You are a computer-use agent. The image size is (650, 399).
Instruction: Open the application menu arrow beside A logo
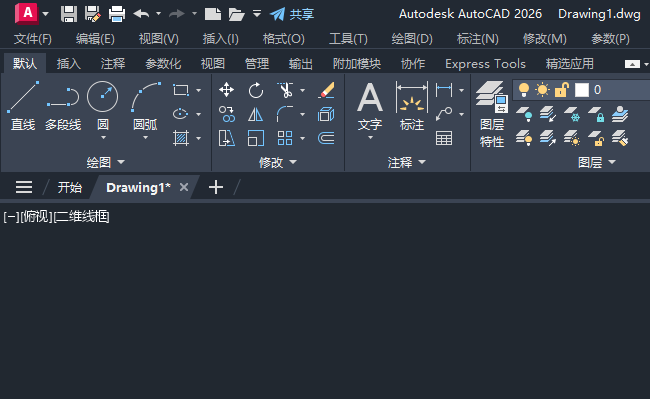(46, 14)
